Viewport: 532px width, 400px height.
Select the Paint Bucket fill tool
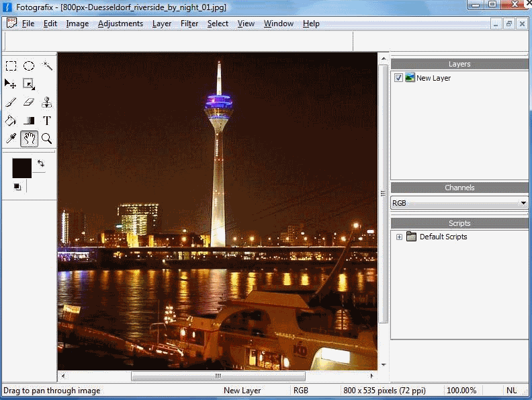(x=11, y=120)
